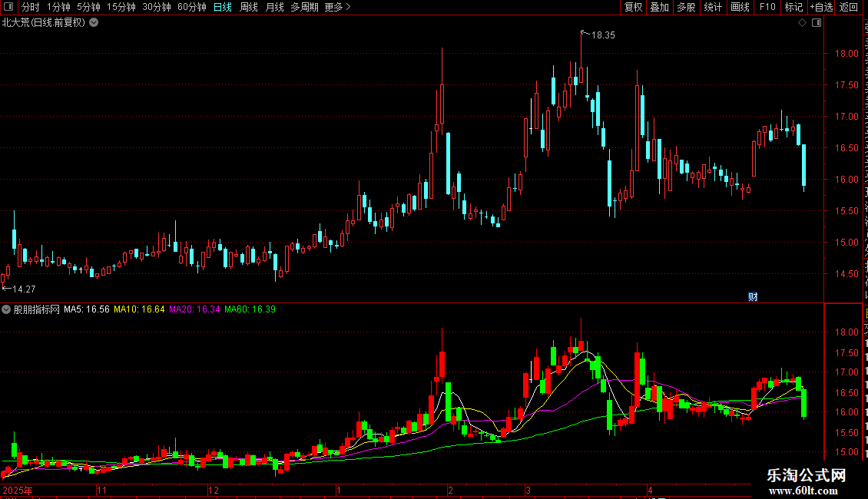Toggle the right side panel icon
868x499 pixels.
pos(817,23)
